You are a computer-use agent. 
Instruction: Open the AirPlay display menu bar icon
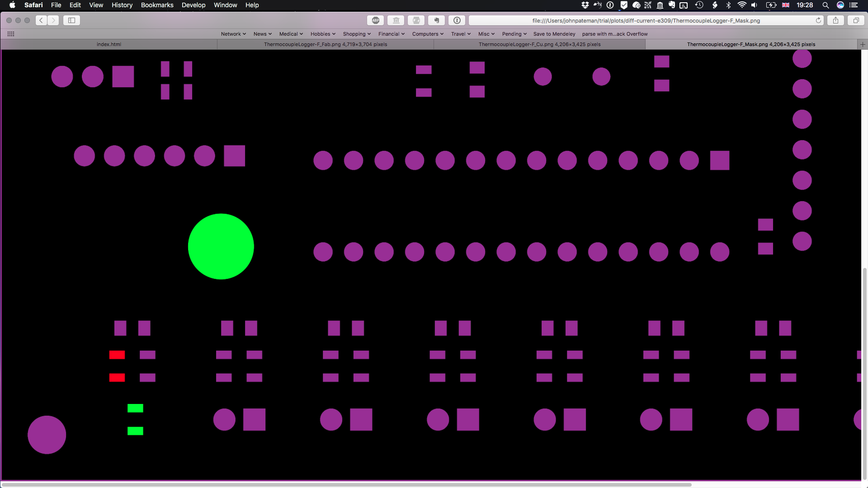coord(684,5)
